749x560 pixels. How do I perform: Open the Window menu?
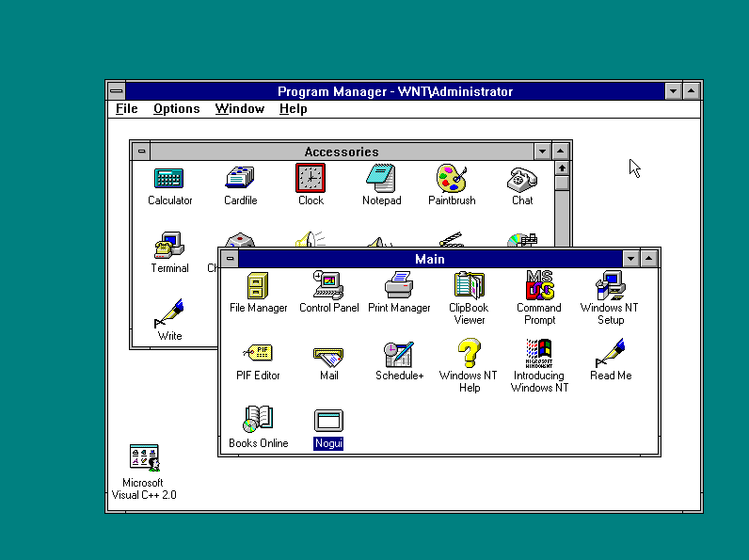[239, 108]
